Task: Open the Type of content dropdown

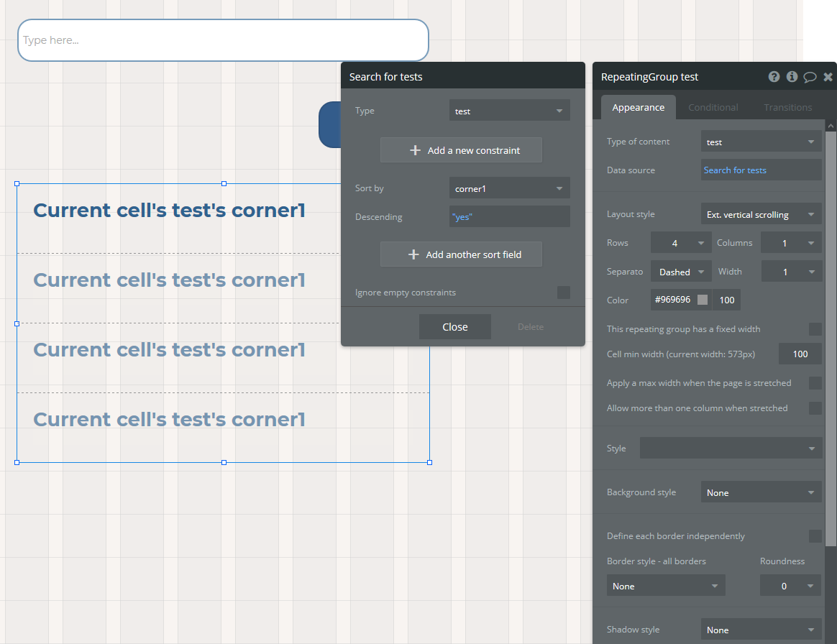Action: click(x=761, y=142)
